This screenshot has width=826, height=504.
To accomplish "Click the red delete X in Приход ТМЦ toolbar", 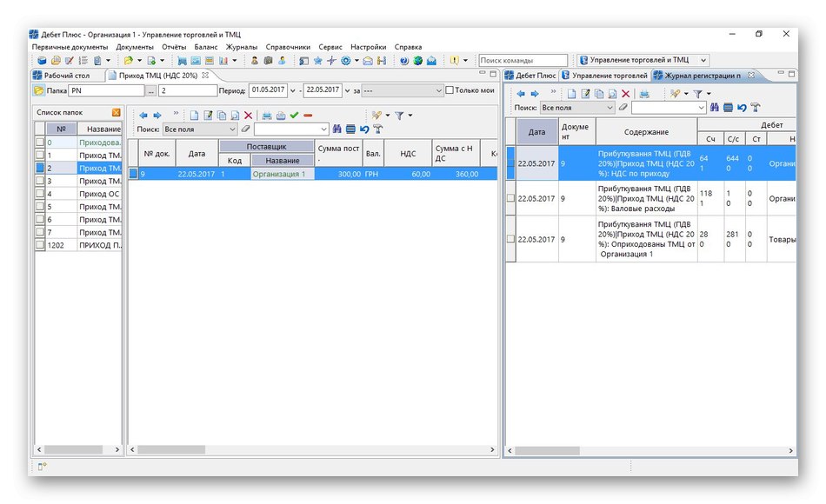I will click(x=248, y=116).
